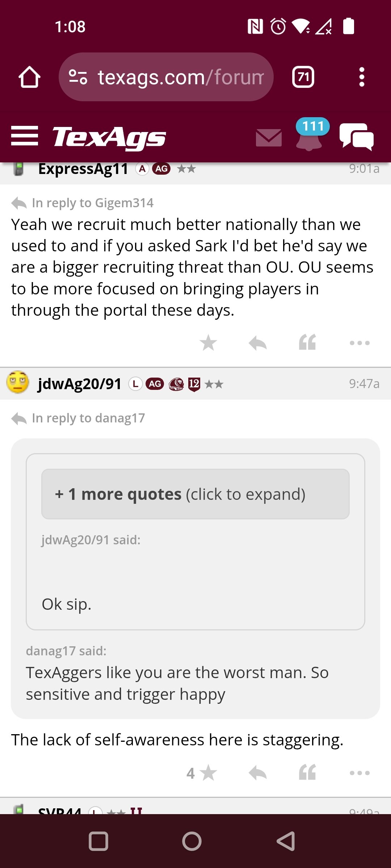Star ExpressAg11's post about recruiting

(209, 342)
